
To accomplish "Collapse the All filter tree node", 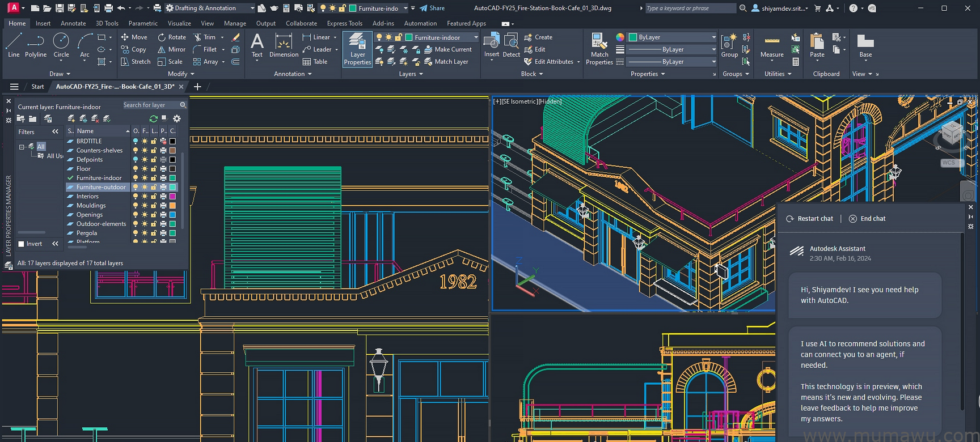I will coord(22,147).
